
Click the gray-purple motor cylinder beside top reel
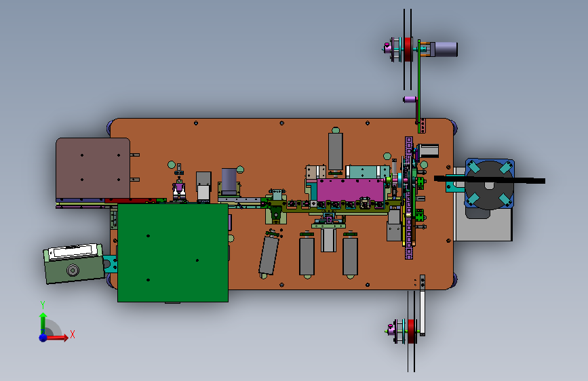tap(445, 49)
